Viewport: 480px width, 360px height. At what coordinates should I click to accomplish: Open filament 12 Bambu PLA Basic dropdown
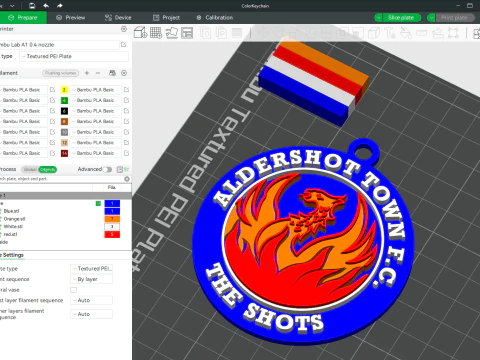click(96, 143)
